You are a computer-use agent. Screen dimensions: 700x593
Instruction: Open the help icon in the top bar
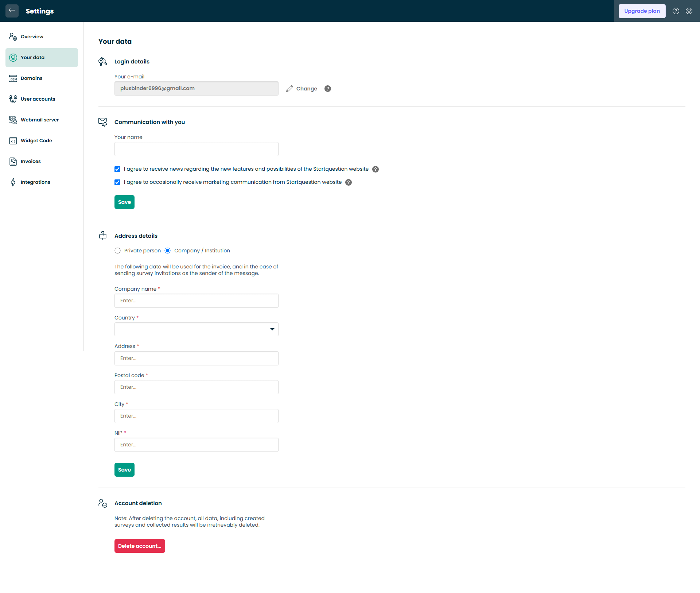click(676, 11)
